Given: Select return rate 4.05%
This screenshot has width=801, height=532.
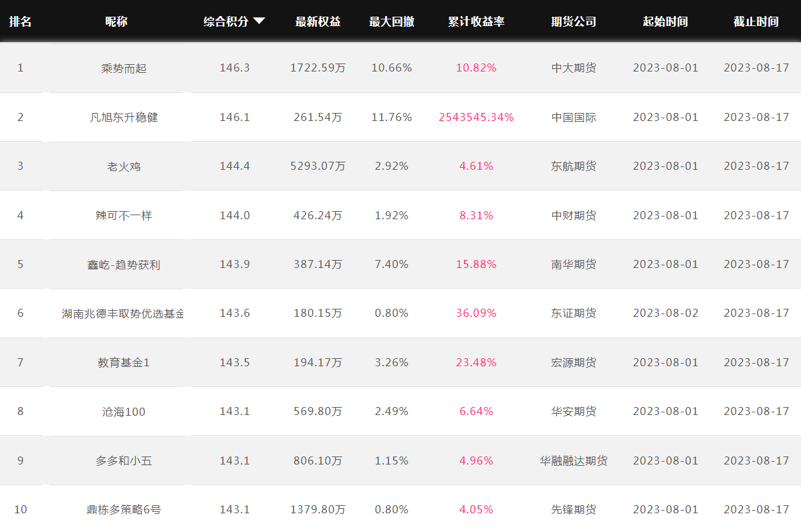Looking at the screenshot, I should 476,509.
